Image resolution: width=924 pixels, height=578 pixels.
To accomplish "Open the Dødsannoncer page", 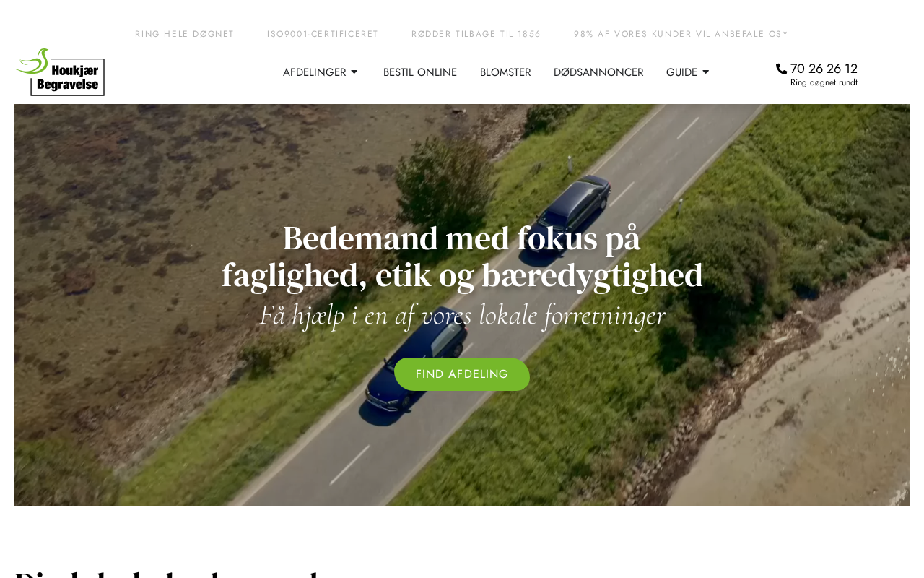I will (598, 72).
